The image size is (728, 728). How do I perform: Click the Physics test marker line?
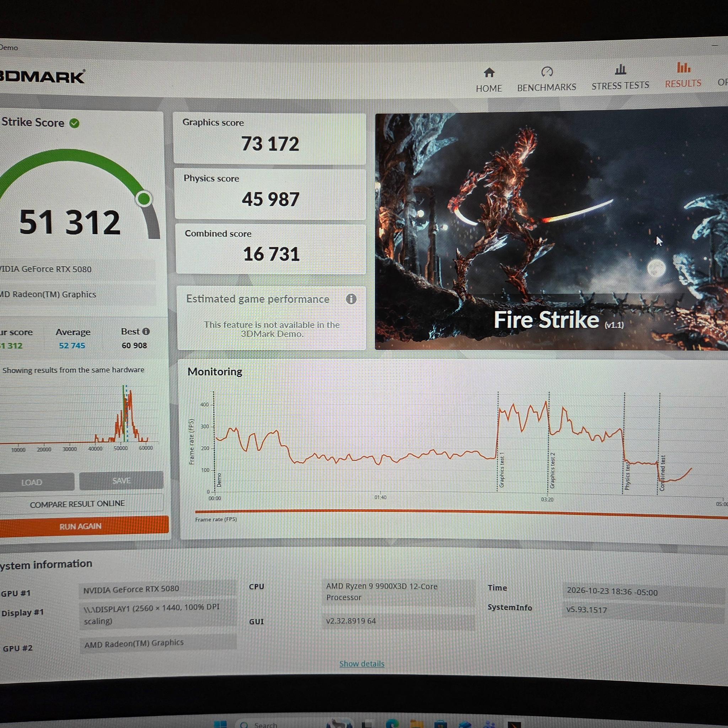[x=624, y=443]
